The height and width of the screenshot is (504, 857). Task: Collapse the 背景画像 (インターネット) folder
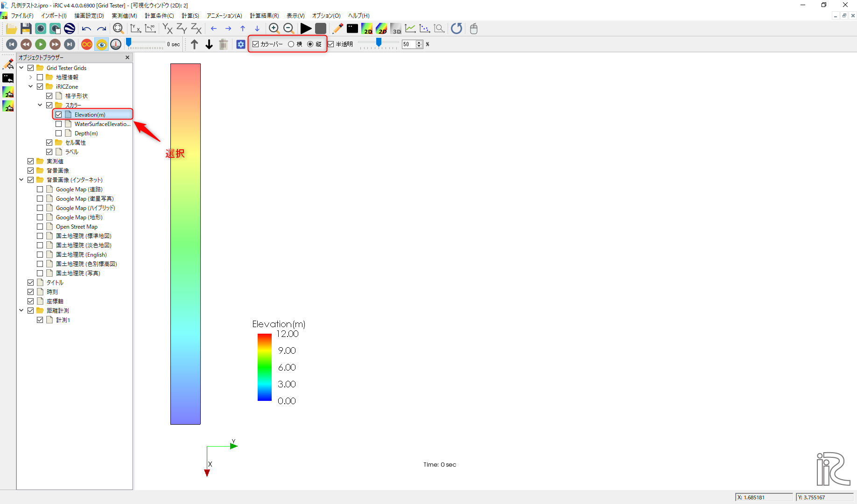pos(21,180)
